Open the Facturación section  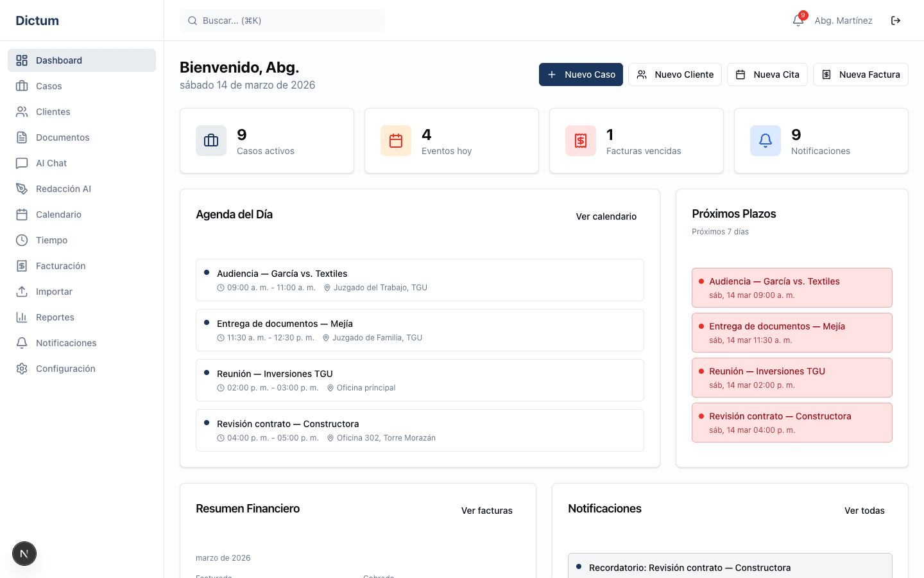[x=61, y=265]
